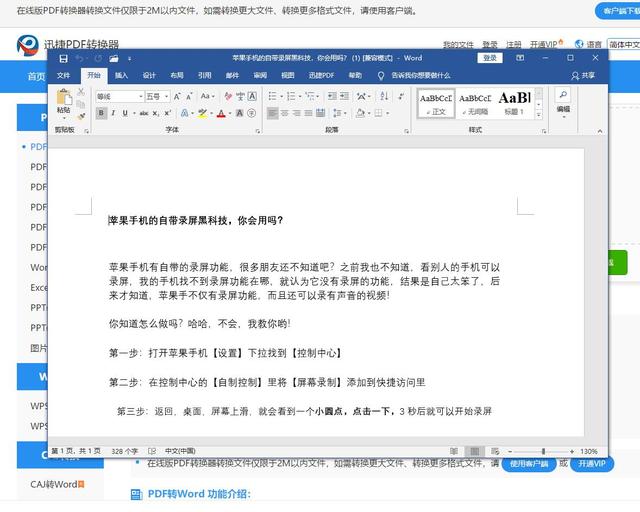Toggle Superscript formatting

(168, 113)
